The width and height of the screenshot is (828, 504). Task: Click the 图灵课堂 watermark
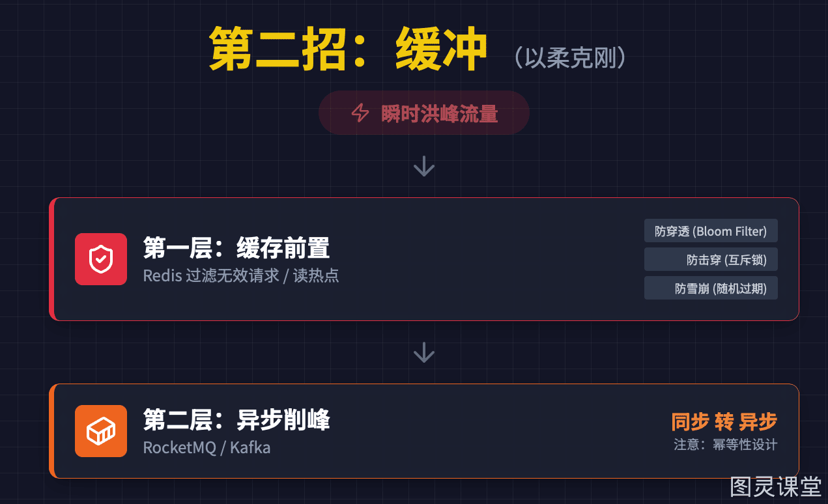tap(776, 486)
